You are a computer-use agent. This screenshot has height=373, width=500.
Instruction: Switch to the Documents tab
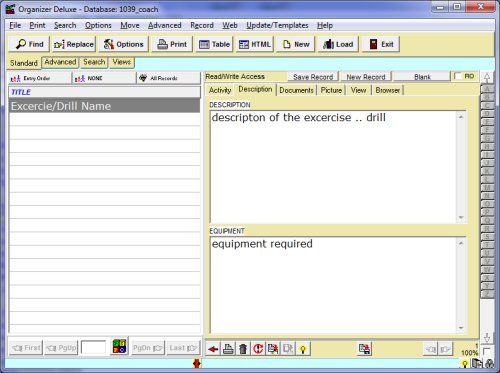pyautogui.click(x=296, y=90)
